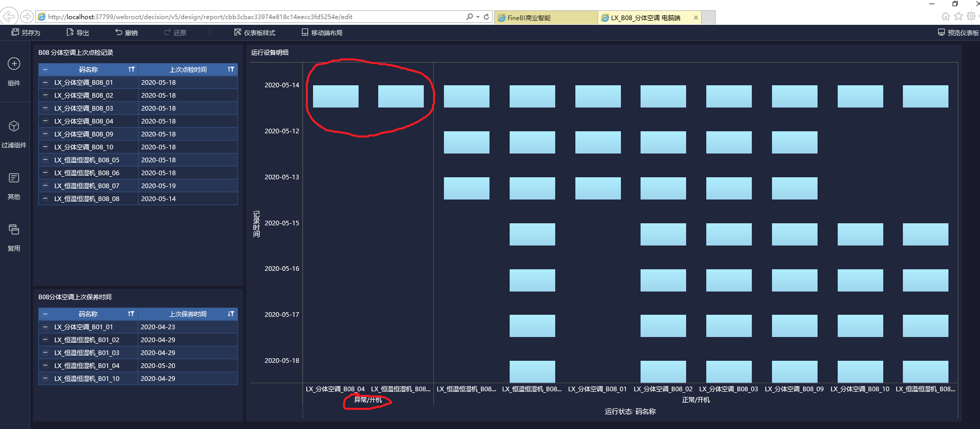The image size is (980, 429).
Task: Select LX_分体空调_B08_04 table row name
Action: click(x=84, y=121)
